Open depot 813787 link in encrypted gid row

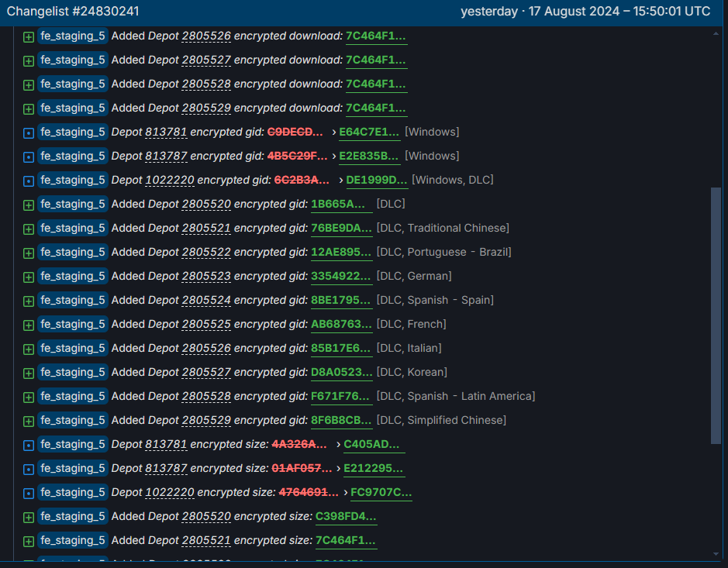coord(166,156)
